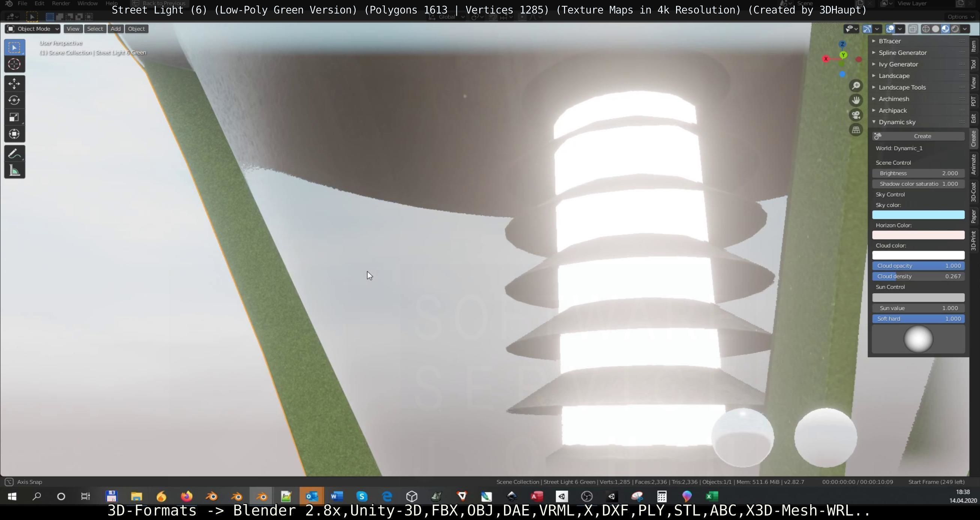Viewport: 980px width, 520px height.
Task: Open the shading options dropdown arrow
Action: [x=965, y=29]
